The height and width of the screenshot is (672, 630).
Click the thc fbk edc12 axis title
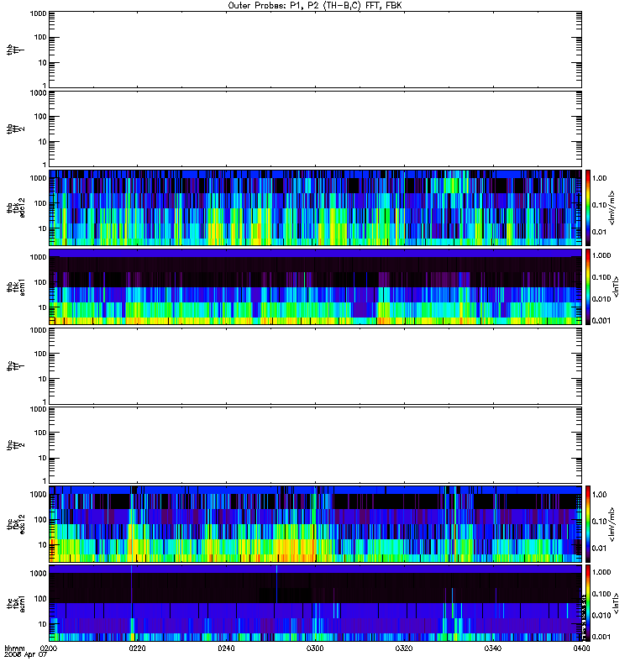click(x=15, y=523)
